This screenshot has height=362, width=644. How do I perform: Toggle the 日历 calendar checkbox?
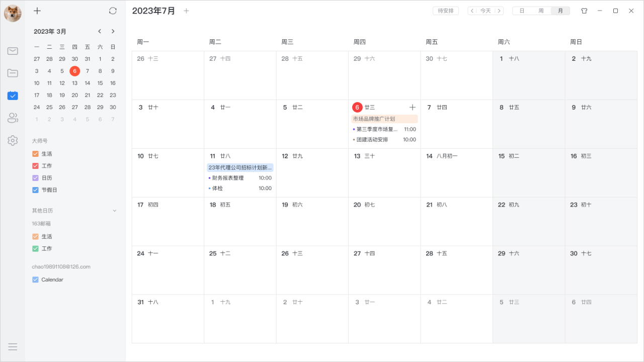(x=35, y=178)
